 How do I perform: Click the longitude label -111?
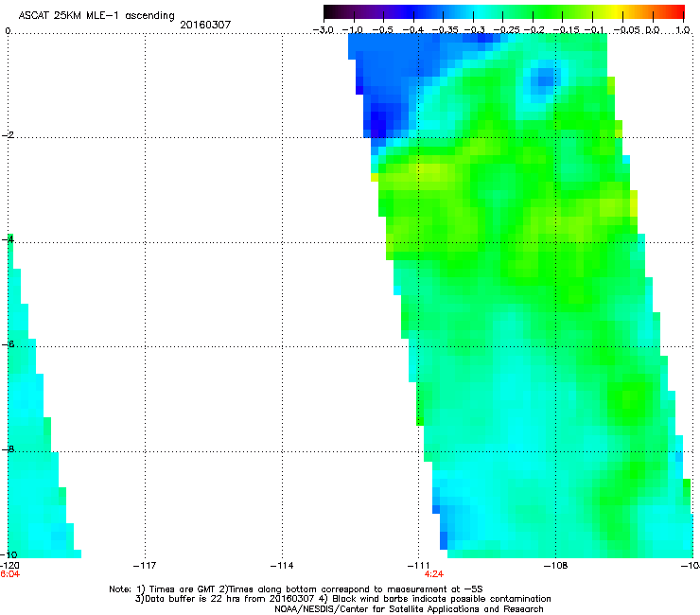(x=418, y=566)
